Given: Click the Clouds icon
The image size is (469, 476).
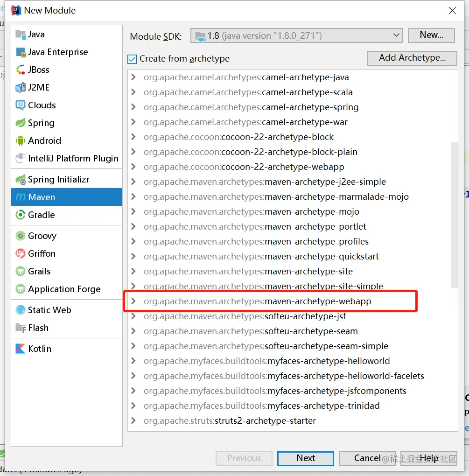Looking at the screenshot, I should (x=21, y=105).
